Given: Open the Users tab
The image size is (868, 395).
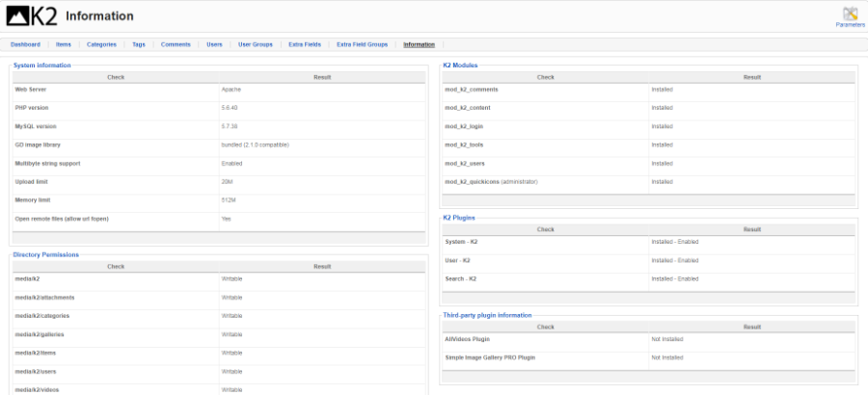Looking at the screenshot, I should point(215,45).
